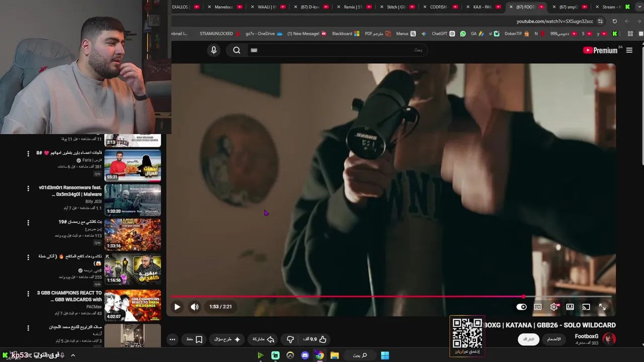
Task: Switch to the Marvelous browser tab
Action: [x=224, y=7]
